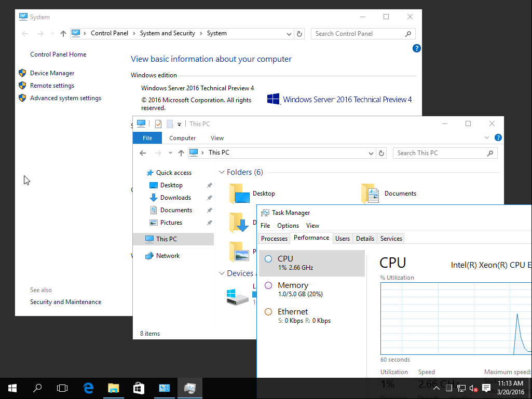Refresh the This PC address bar

[x=382, y=153]
